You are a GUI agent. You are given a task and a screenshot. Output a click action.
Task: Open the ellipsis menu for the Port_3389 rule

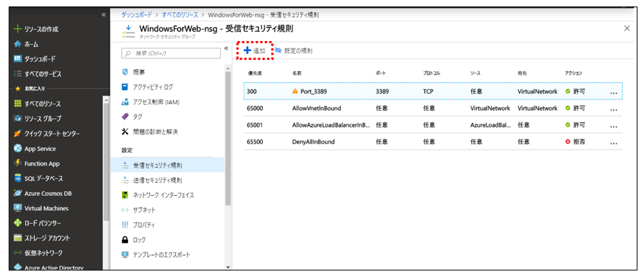tap(614, 93)
